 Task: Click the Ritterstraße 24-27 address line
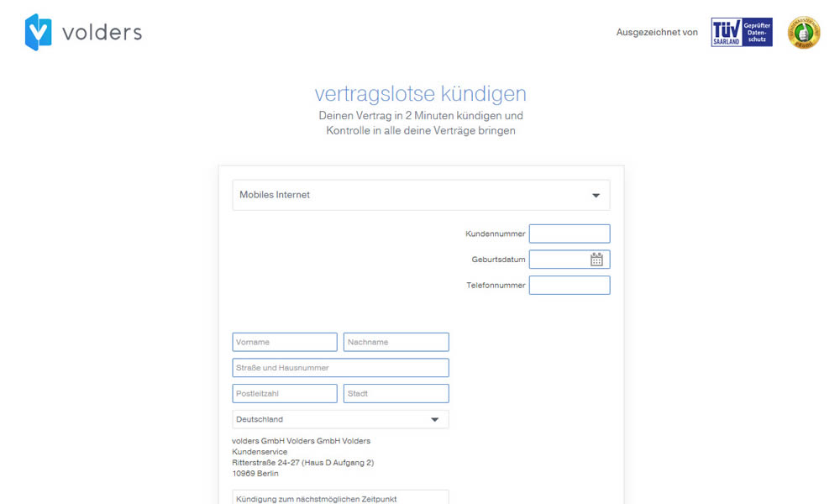click(x=302, y=462)
